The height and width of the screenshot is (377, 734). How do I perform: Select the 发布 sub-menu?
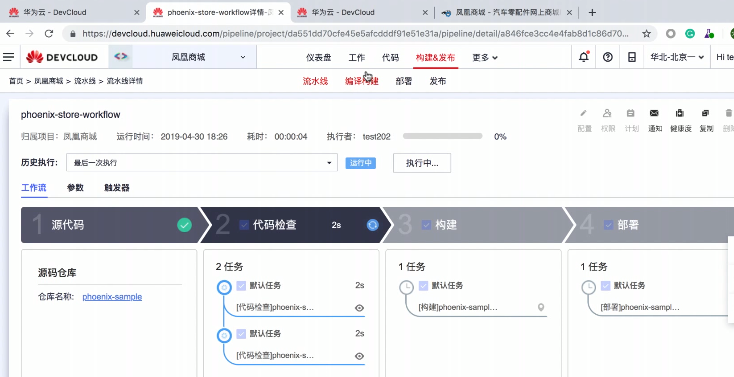pos(438,81)
